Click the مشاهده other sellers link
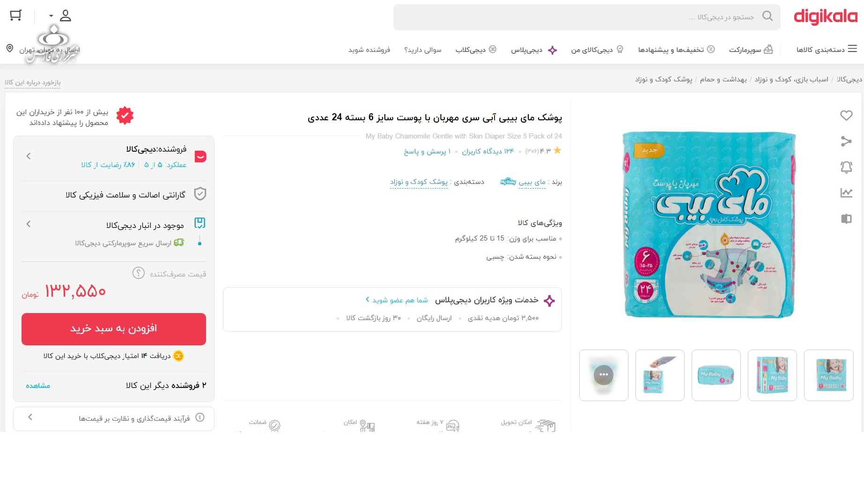 (x=38, y=386)
